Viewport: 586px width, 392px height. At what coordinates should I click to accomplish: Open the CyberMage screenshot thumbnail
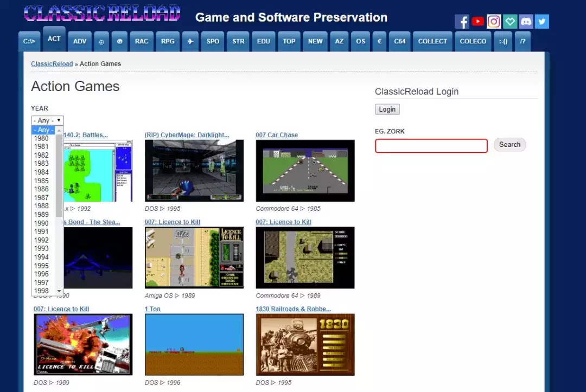[194, 171]
